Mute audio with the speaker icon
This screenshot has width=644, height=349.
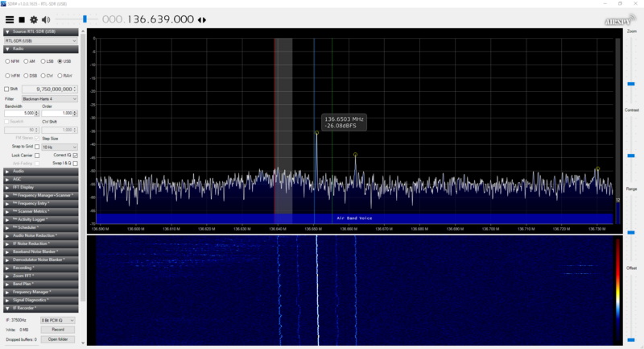point(46,19)
